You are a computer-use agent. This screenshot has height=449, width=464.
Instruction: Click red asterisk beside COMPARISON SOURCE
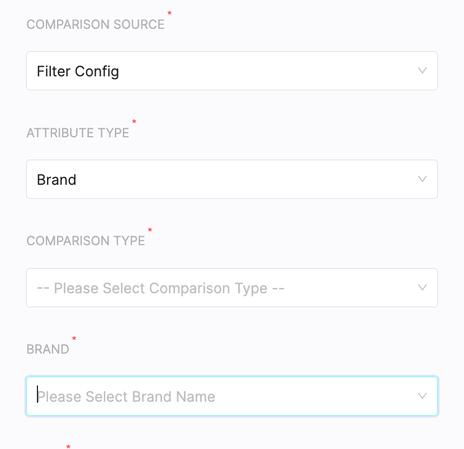(169, 13)
